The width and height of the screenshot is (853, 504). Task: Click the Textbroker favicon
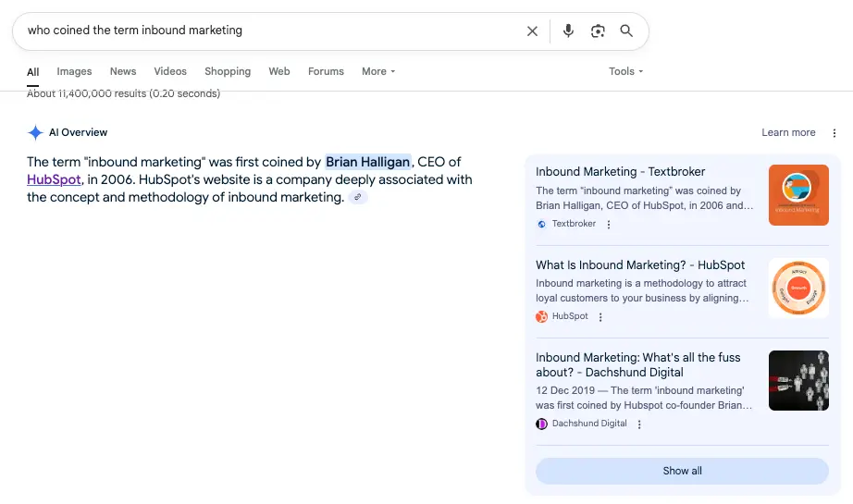coord(541,224)
